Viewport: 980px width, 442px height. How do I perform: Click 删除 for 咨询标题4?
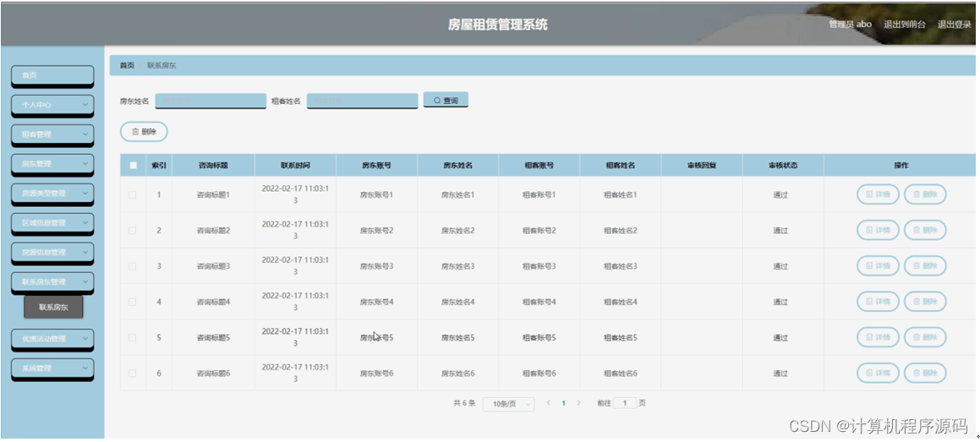[925, 303]
